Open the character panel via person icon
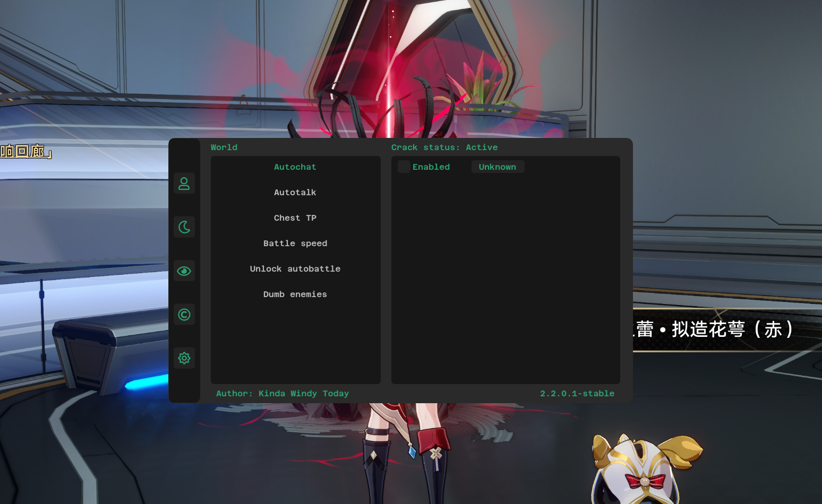 [x=184, y=183]
